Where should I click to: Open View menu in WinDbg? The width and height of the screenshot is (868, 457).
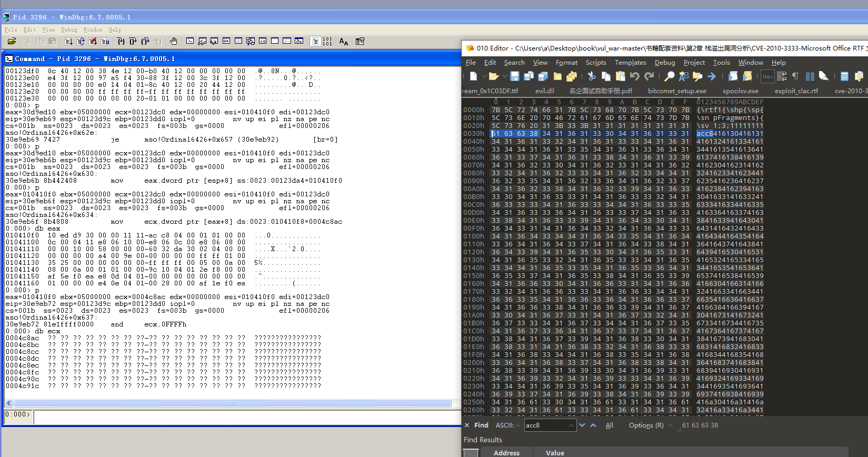(x=48, y=30)
